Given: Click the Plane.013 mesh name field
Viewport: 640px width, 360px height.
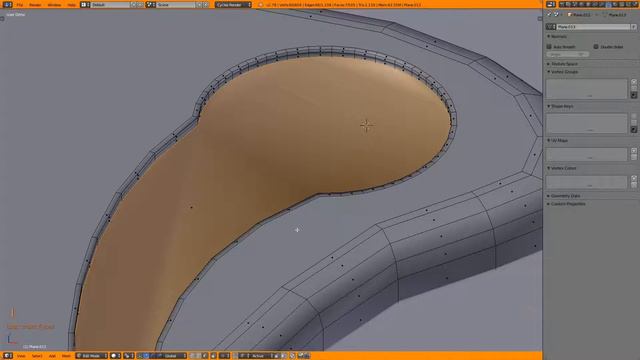Looking at the screenshot, I should 593,27.
